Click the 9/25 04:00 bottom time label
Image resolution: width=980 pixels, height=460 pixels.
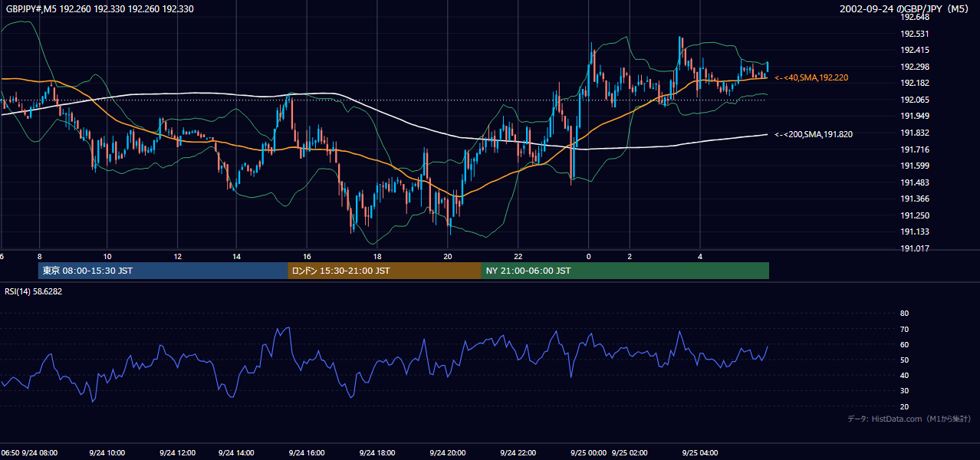coord(700,452)
